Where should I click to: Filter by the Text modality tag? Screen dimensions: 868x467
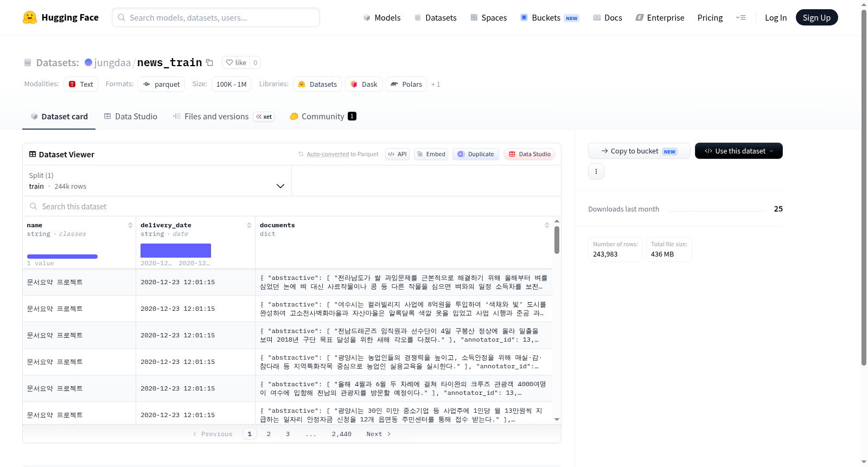click(81, 84)
